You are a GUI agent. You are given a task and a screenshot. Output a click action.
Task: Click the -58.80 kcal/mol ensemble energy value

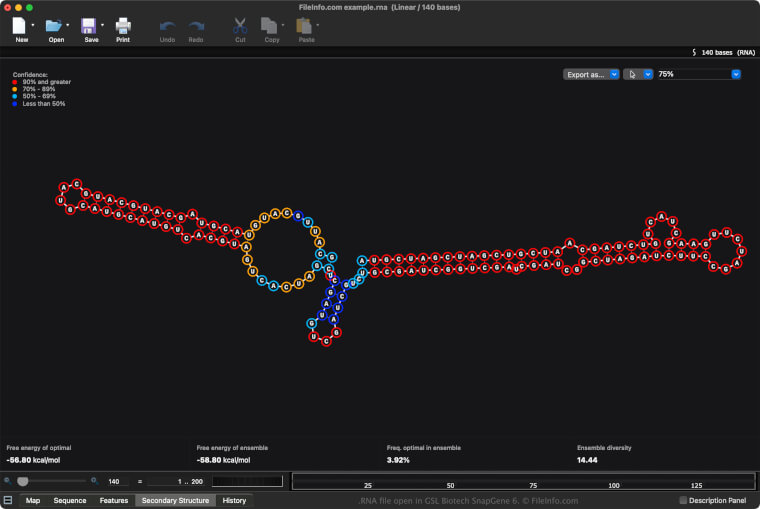[x=223, y=460]
